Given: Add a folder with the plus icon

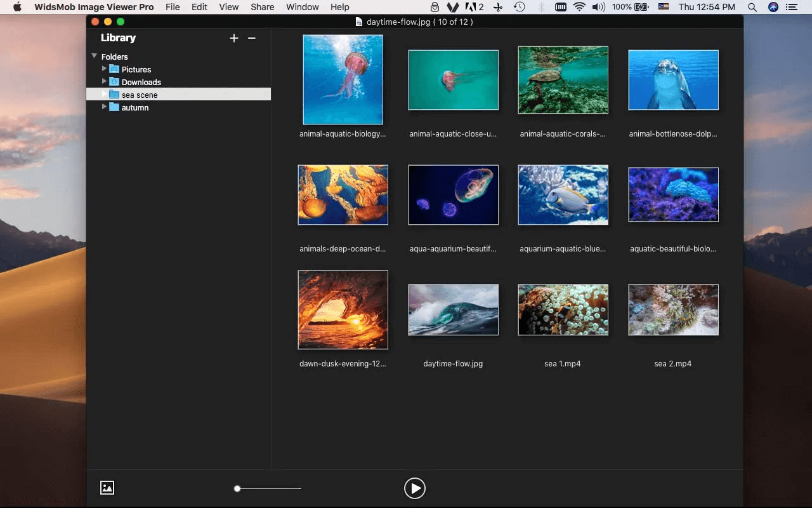Looking at the screenshot, I should [234, 37].
